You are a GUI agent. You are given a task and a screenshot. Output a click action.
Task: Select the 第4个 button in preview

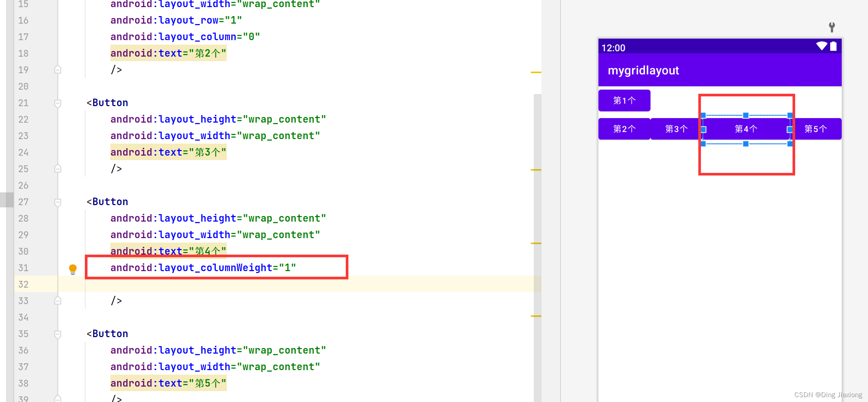(746, 129)
